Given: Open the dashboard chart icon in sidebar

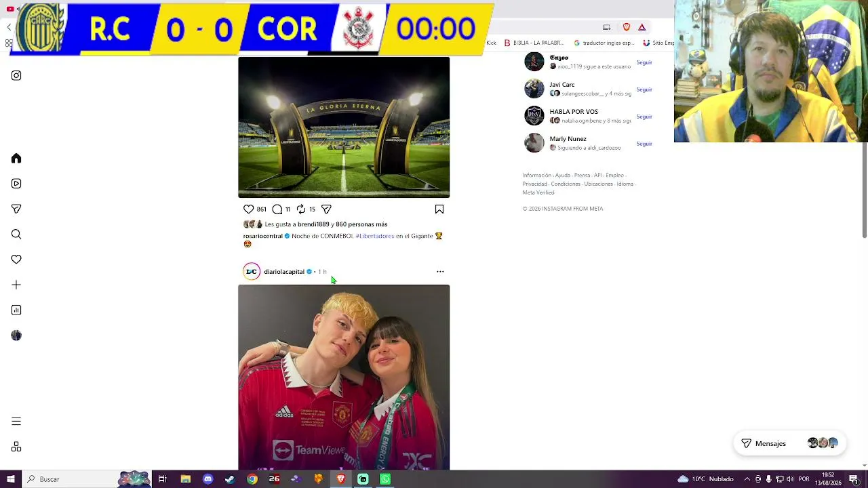Looking at the screenshot, I should [x=16, y=310].
